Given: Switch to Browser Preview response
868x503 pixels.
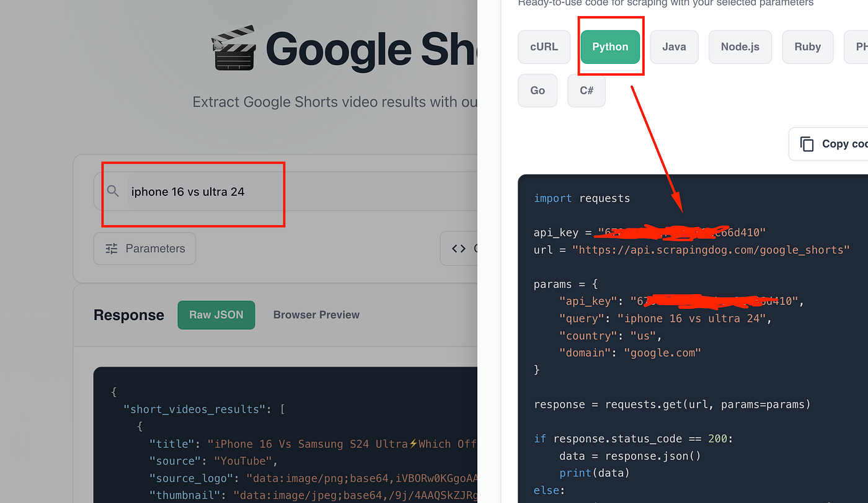Looking at the screenshot, I should pos(316,315).
